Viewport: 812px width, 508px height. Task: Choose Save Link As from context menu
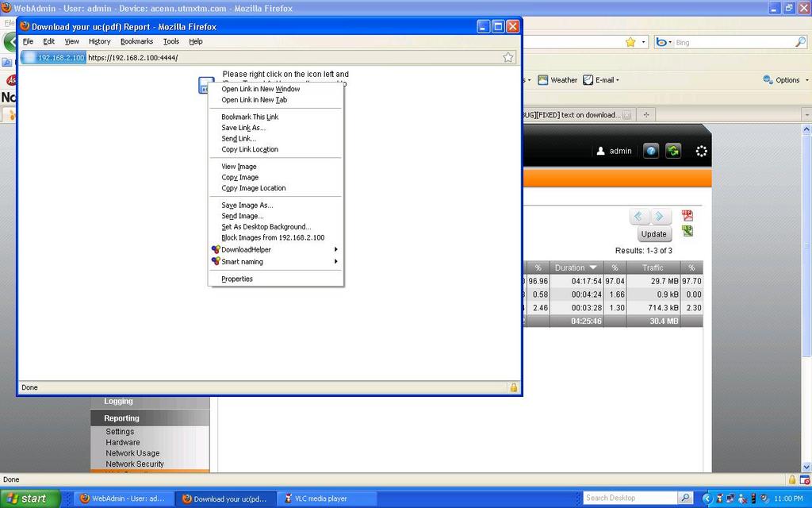click(x=243, y=128)
